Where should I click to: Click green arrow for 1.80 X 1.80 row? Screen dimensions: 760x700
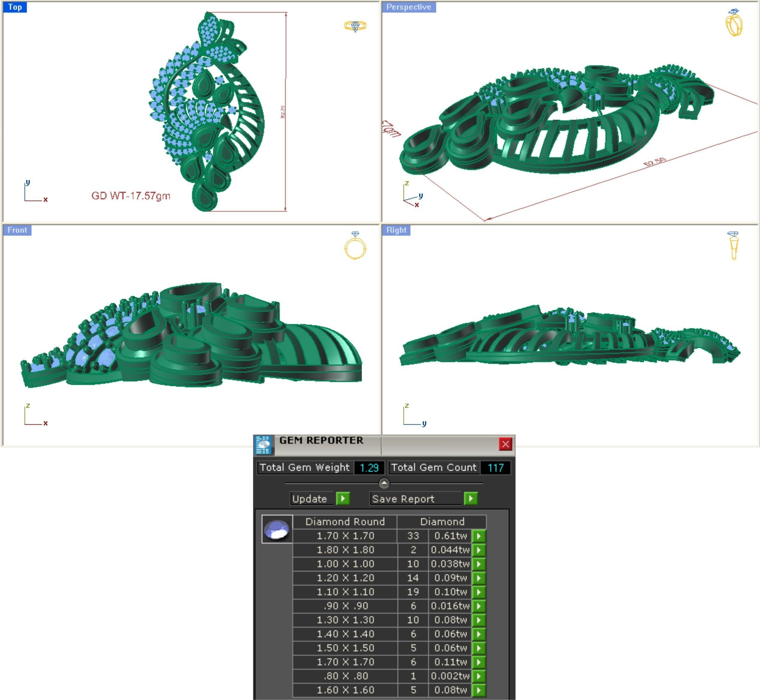(479, 550)
